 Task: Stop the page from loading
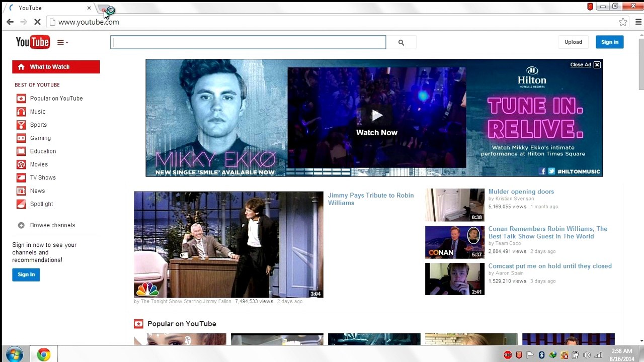(37, 22)
